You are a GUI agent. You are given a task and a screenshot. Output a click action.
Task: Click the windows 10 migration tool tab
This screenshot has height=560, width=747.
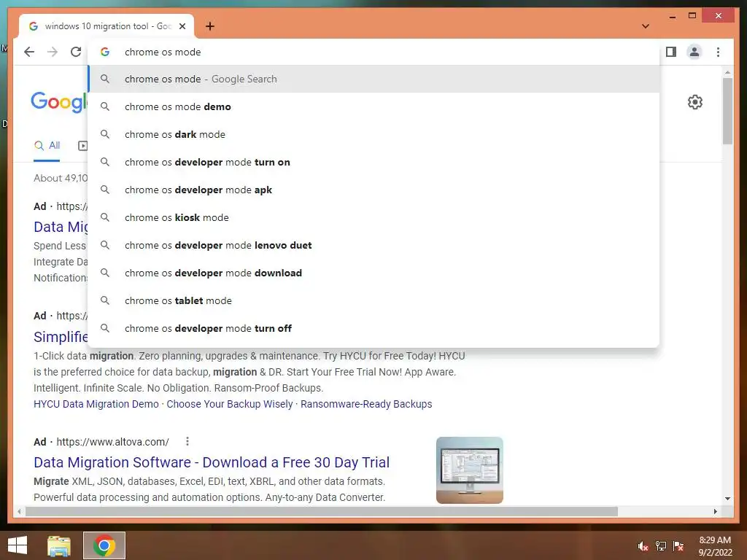107,26
